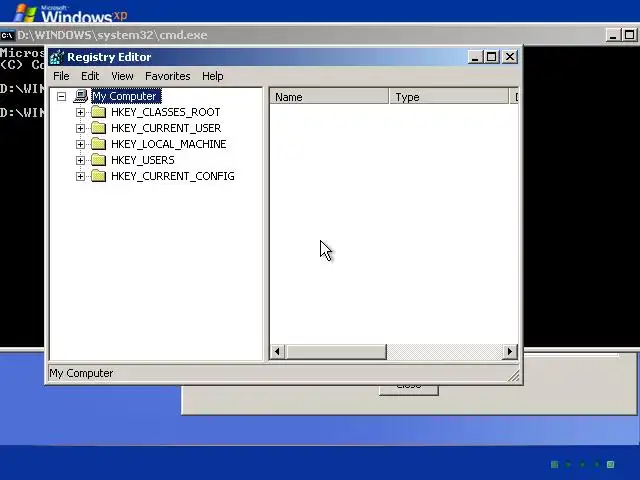
Task: Open the File menu in Registry Editor
Action: (61, 76)
